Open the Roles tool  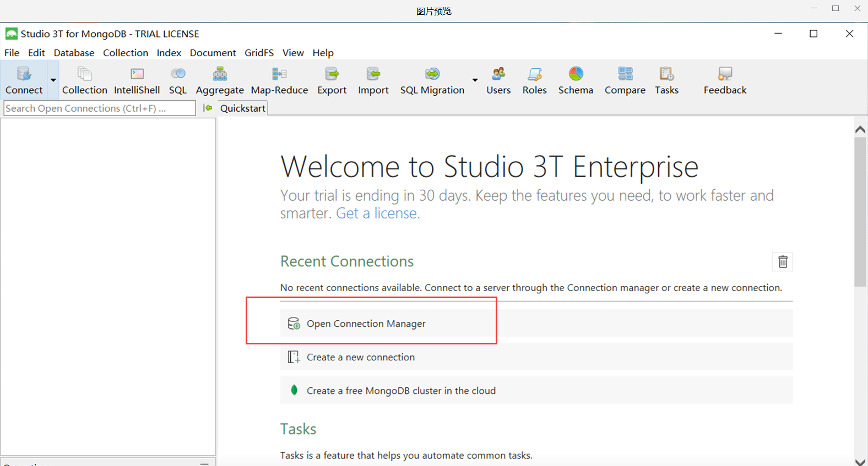pyautogui.click(x=534, y=80)
